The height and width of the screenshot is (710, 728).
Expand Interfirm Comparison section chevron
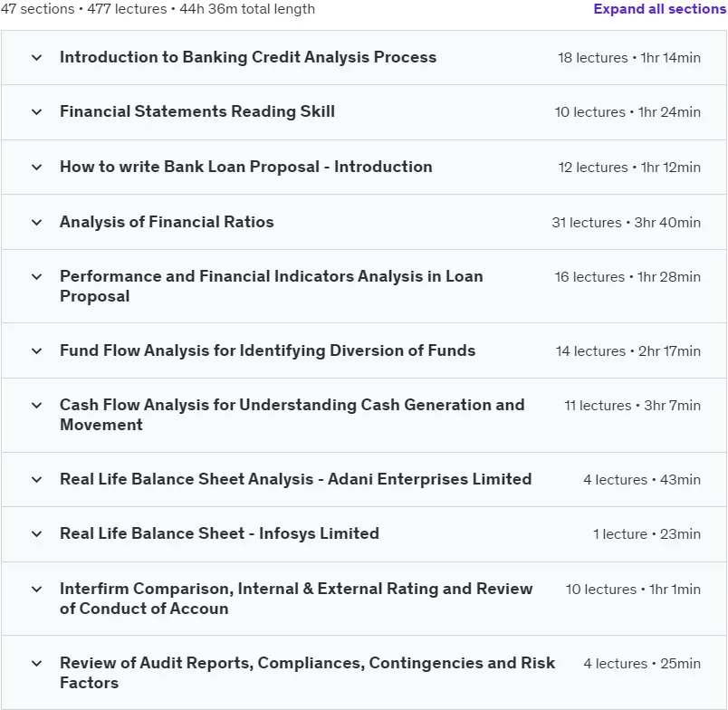click(x=37, y=590)
